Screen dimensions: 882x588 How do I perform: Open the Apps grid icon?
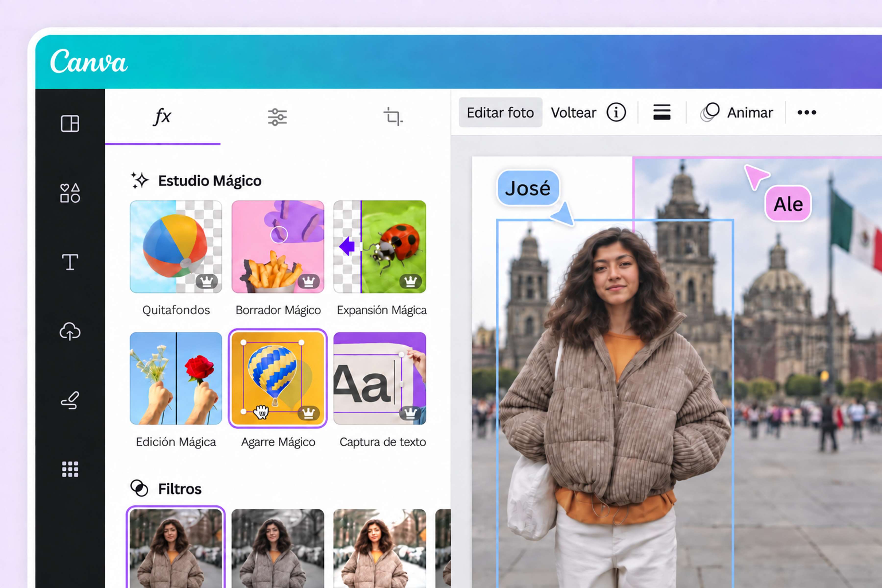(70, 469)
